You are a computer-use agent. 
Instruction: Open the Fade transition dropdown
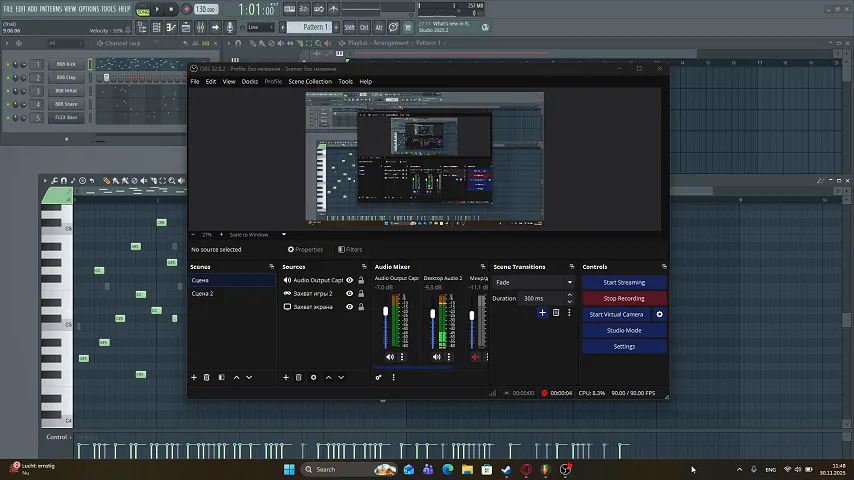tap(534, 282)
